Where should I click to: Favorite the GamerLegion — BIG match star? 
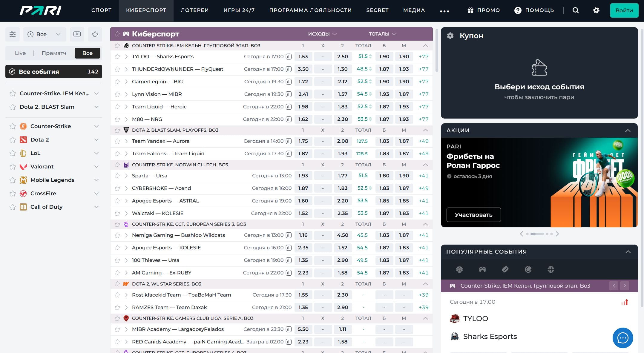coord(117,82)
